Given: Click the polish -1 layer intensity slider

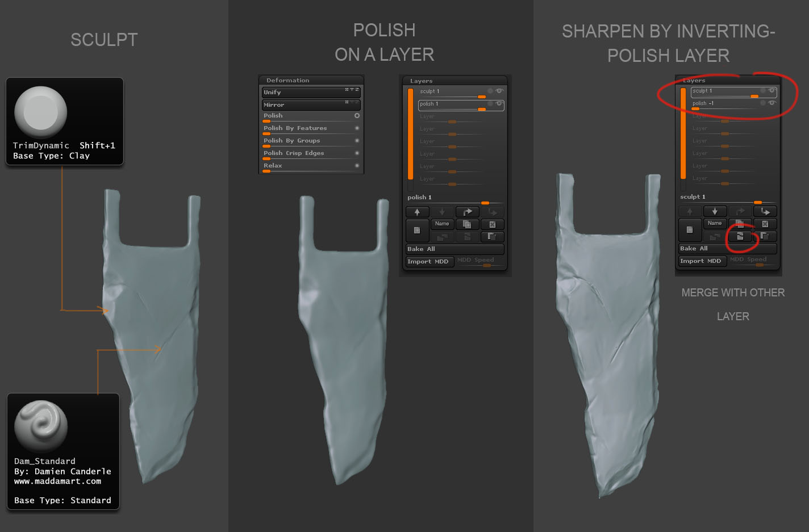Looking at the screenshot, I should [x=724, y=108].
